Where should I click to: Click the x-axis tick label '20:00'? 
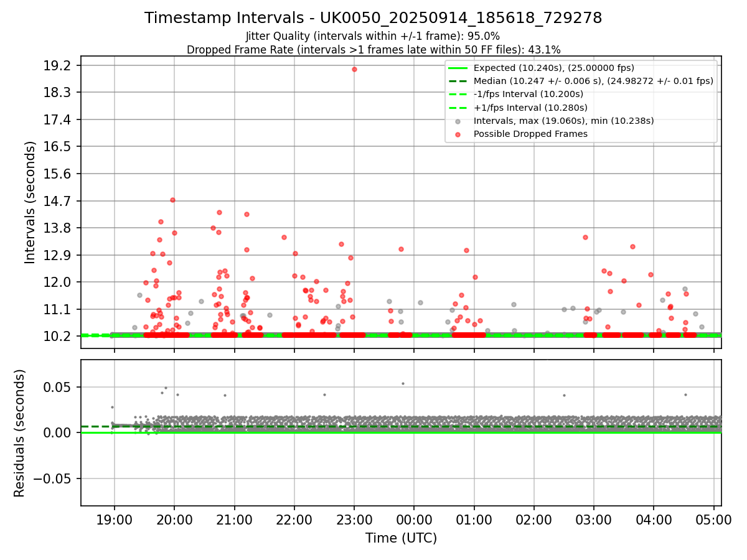[174, 519]
